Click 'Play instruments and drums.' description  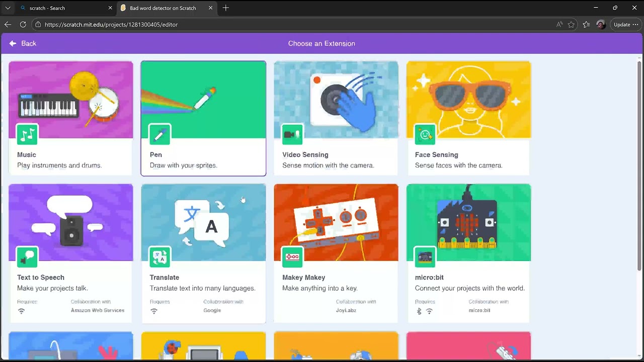pyautogui.click(x=59, y=165)
